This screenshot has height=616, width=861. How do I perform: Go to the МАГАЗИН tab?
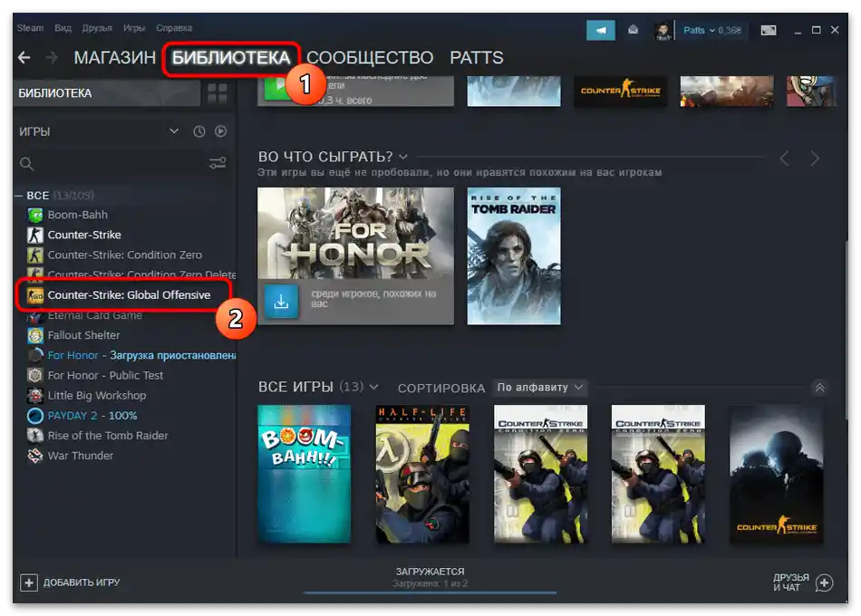tap(115, 58)
